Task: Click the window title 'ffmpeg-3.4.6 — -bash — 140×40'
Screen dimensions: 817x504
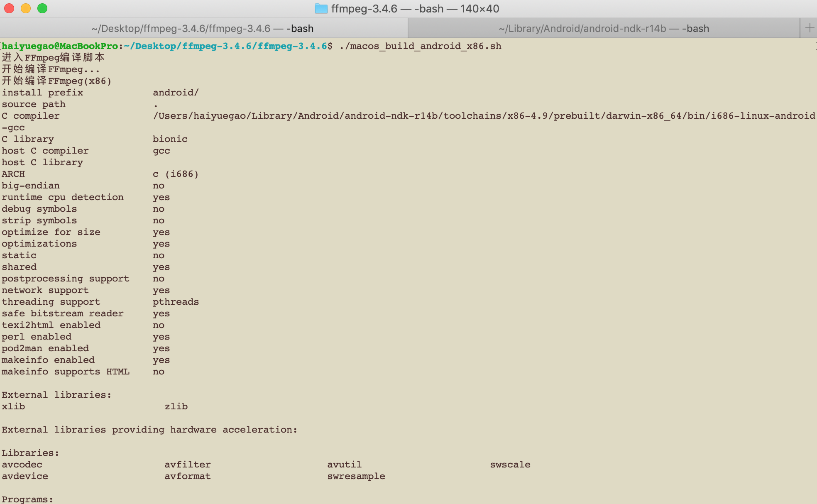Action: (415, 9)
